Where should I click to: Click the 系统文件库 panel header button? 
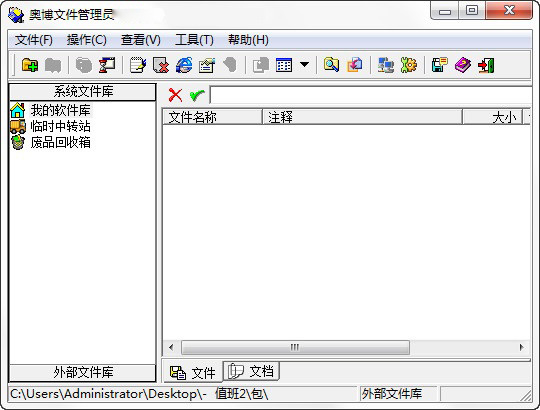click(83, 92)
